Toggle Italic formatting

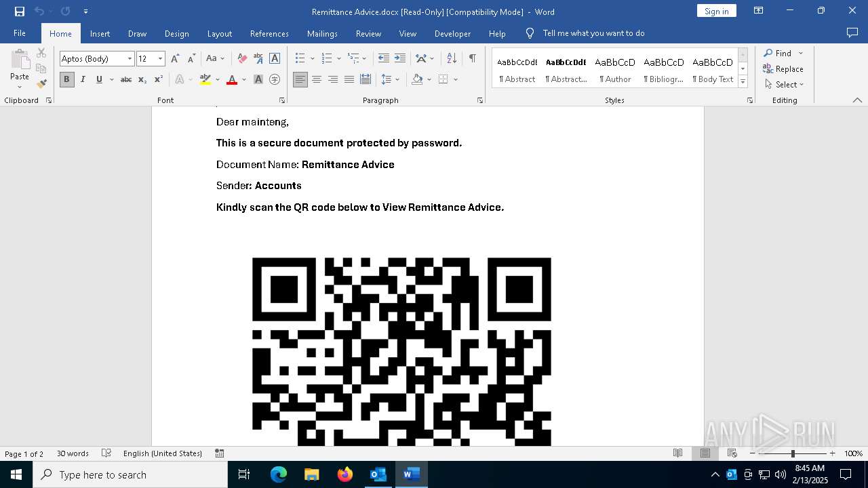[83, 79]
